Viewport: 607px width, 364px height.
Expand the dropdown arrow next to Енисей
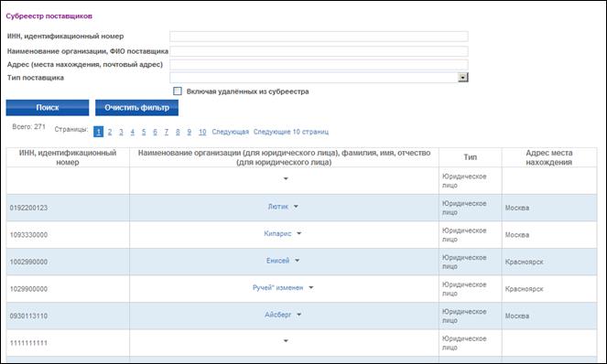click(297, 261)
